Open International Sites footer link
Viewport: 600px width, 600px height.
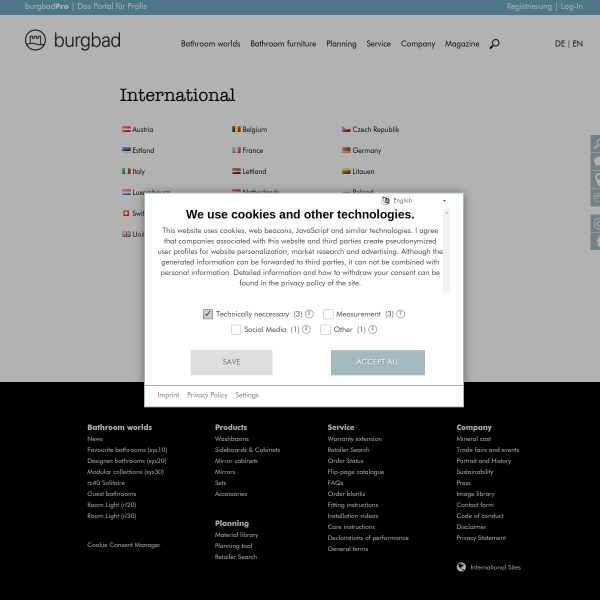point(496,567)
